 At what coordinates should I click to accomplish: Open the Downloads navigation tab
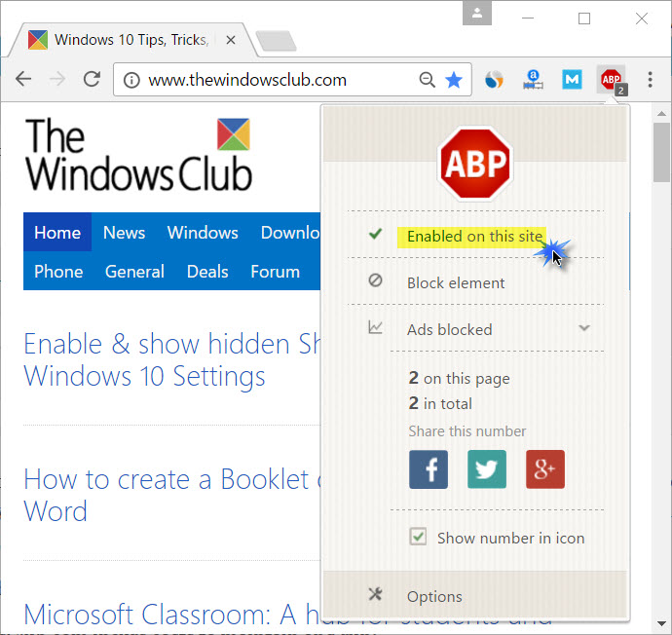pyautogui.click(x=290, y=233)
